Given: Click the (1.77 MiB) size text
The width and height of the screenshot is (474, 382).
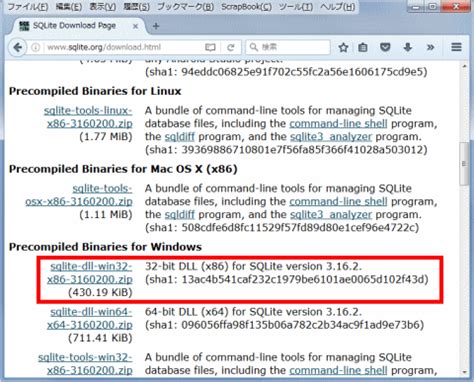Looking at the screenshot, I should [x=106, y=137].
